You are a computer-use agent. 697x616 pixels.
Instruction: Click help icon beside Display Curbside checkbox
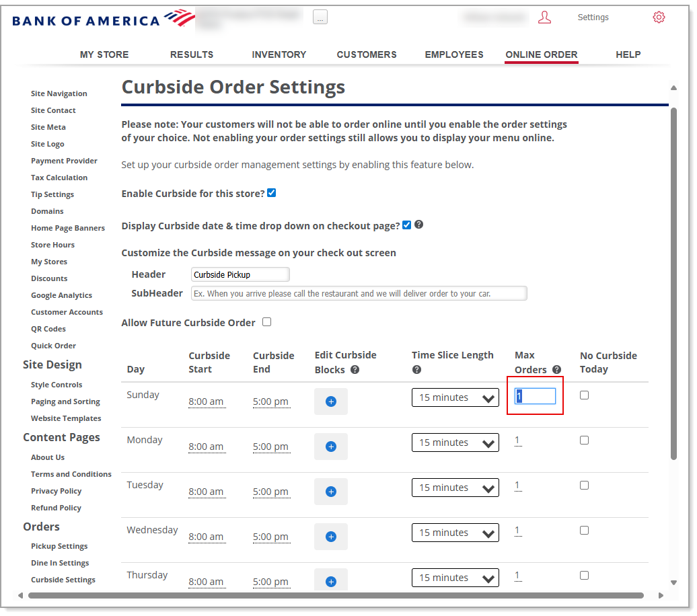418,225
